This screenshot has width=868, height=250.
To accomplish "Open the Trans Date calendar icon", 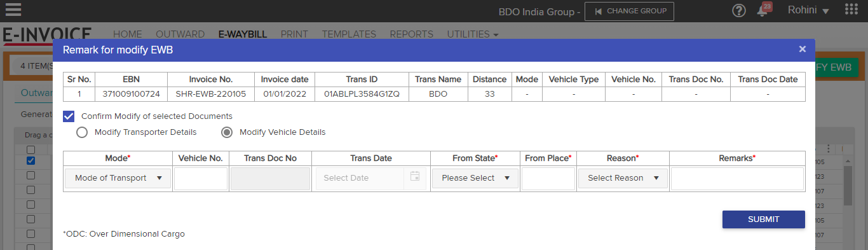I will [415, 177].
